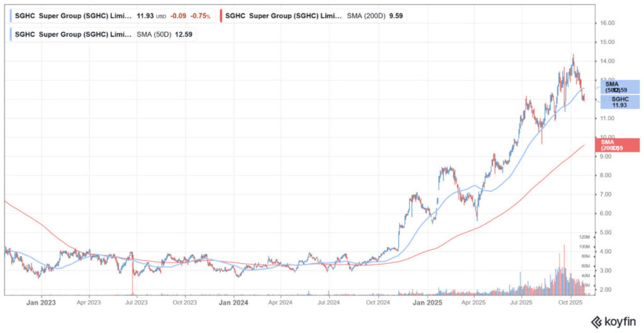Click the light-blue SMA 50D legend color bar

[x=11, y=33]
